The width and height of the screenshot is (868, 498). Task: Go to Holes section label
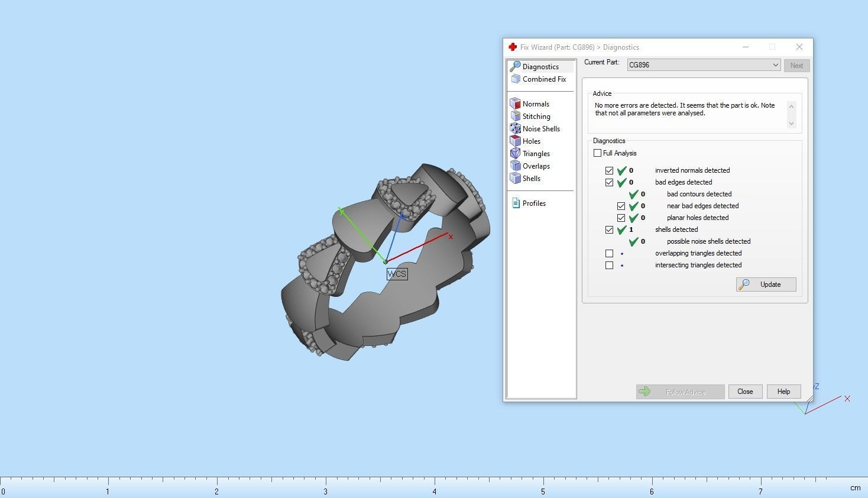[x=532, y=141]
